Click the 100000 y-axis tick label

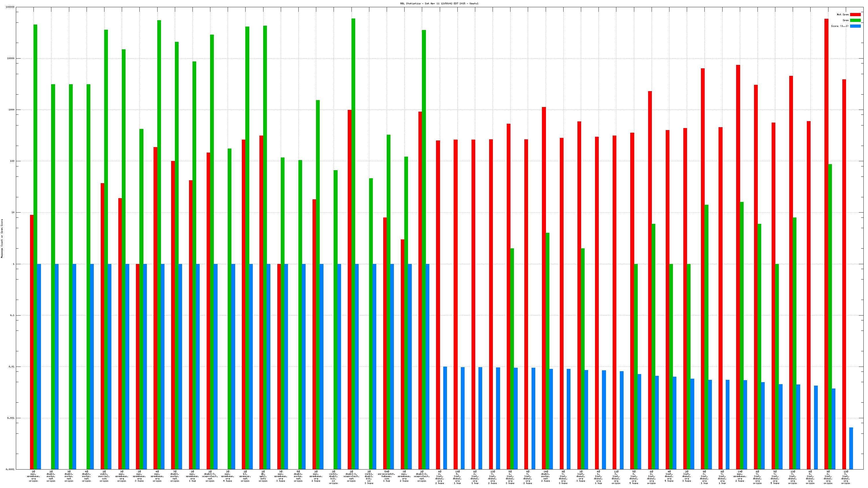pyautogui.click(x=10, y=7)
